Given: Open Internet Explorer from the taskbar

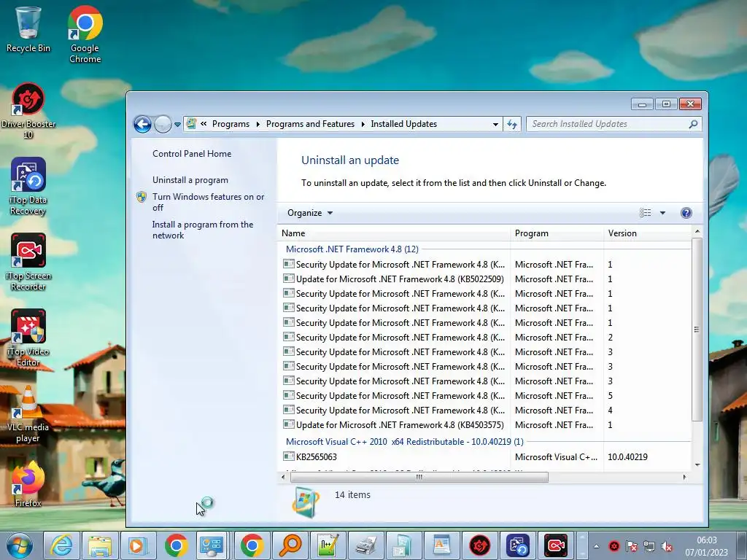Looking at the screenshot, I should click(x=62, y=545).
